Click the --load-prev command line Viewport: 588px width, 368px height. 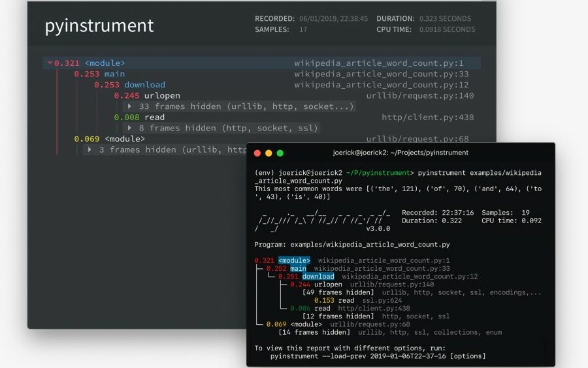coord(378,356)
